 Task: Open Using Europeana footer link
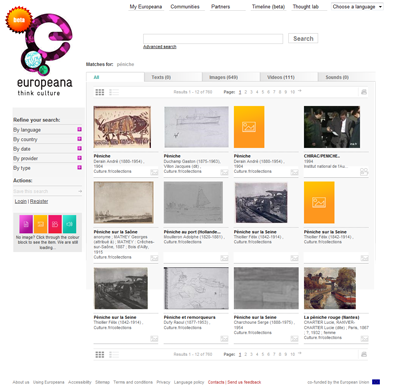[49, 382]
